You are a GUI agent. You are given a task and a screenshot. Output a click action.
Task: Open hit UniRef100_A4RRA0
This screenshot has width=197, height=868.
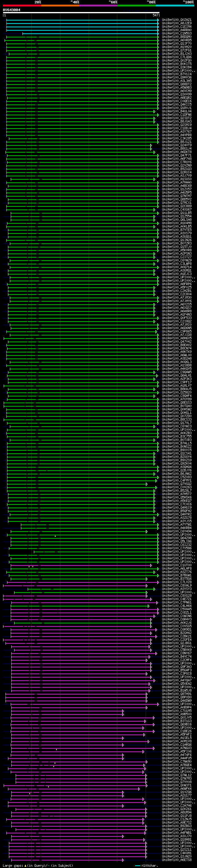(x=176, y=30)
